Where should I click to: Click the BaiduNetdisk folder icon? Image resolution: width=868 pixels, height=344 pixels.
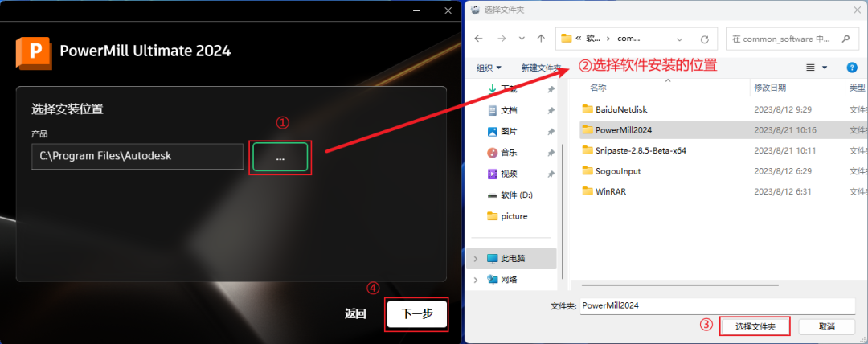(588, 109)
